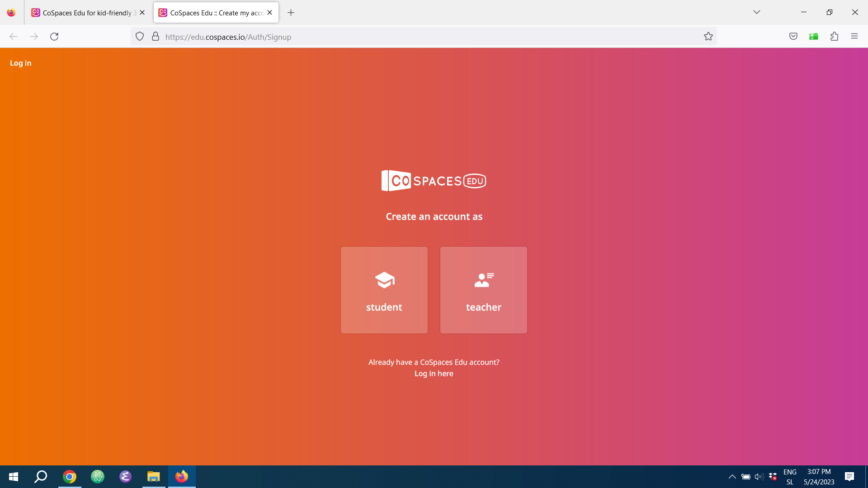Image resolution: width=868 pixels, height=488 pixels.
Task: View site security via the padlock icon
Action: pyautogui.click(x=156, y=37)
